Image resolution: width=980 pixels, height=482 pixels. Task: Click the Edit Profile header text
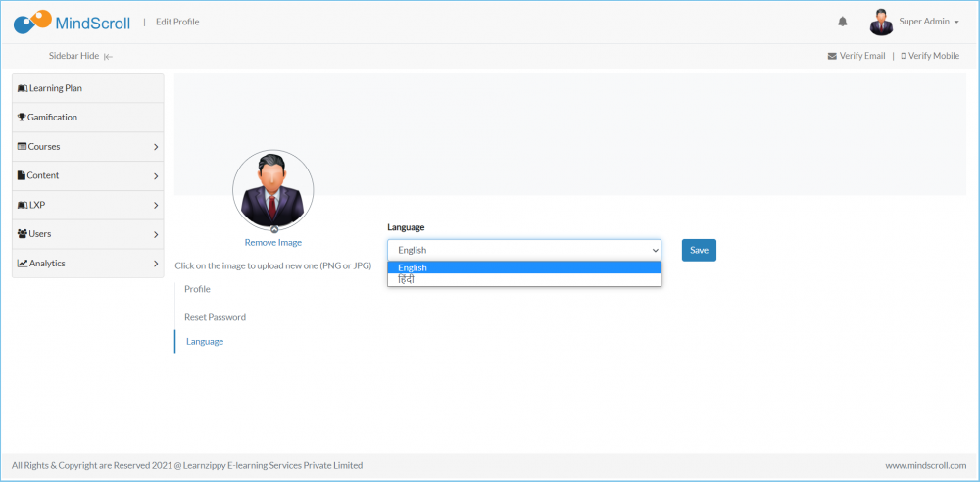click(x=177, y=22)
